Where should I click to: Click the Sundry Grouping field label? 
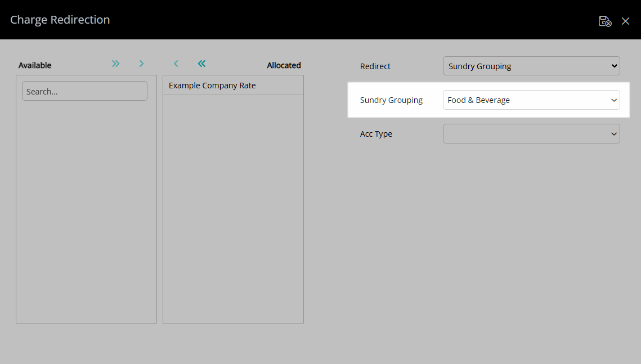[391, 100]
